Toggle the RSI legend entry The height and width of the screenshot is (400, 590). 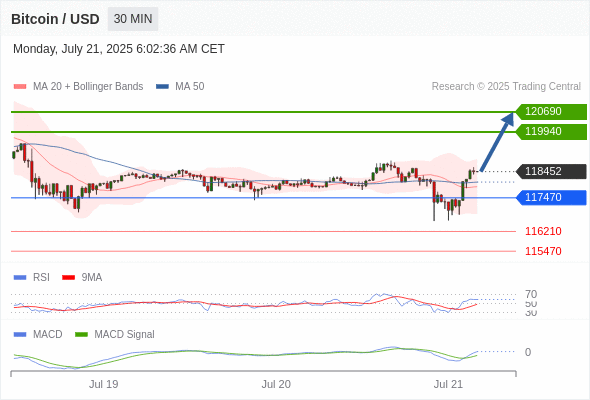click(x=32, y=277)
